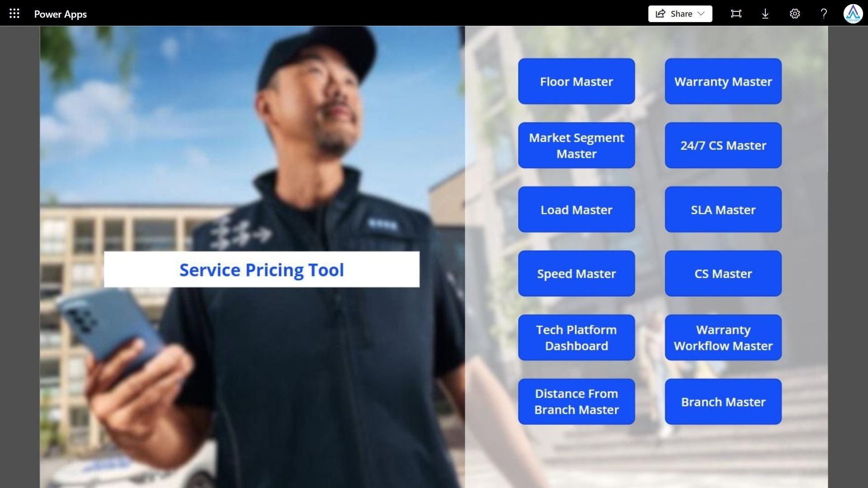868x488 pixels.
Task: Click the fit-to-screen icon
Action: click(x=736, y=14)
